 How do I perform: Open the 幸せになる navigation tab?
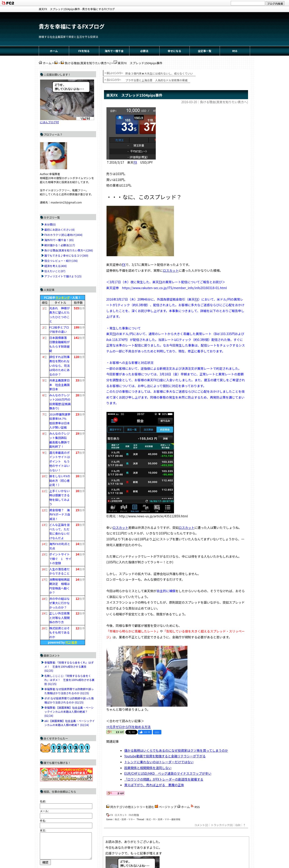click(x=174, y=51)
